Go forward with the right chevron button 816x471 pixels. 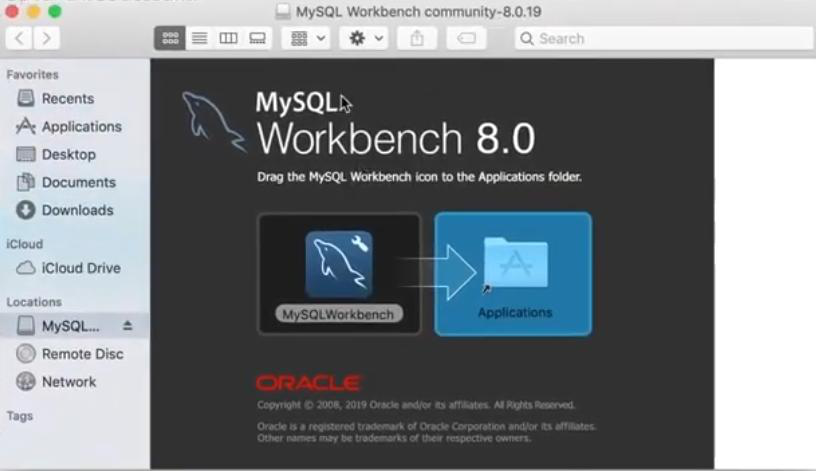[x=46, y=39]
